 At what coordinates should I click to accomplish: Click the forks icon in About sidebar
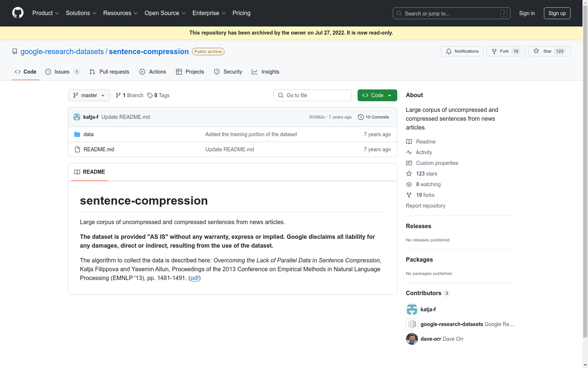pos(409,195)
